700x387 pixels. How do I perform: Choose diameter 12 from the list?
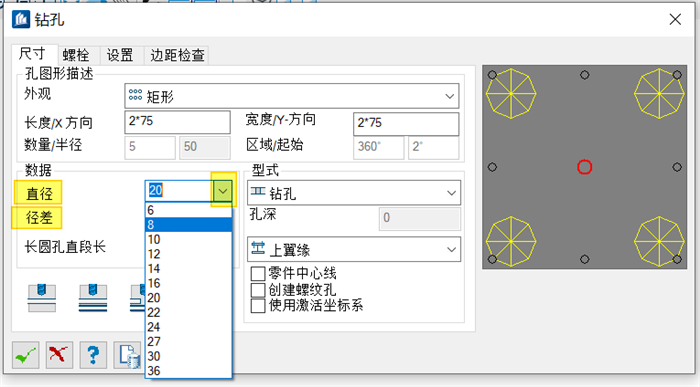[x=188, y=254]
